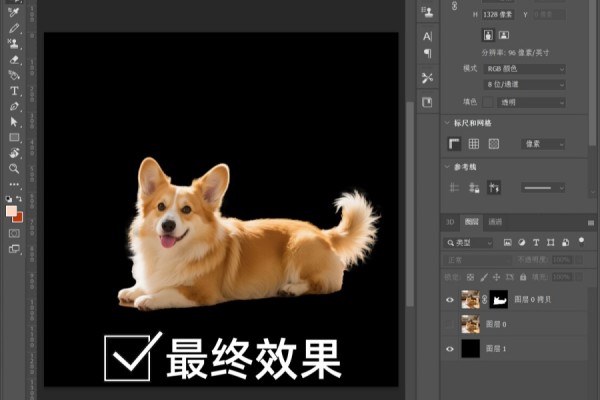Image resolution: width=600 pixels, height=400 pixels.
Task: Toggle lock guides icon
Action: [474, 188]
